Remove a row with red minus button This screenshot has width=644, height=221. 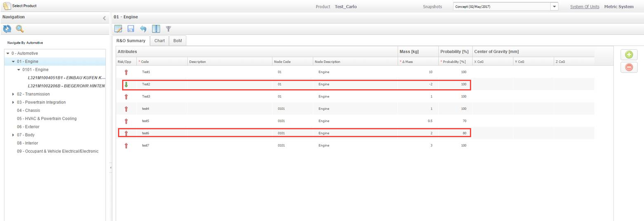[629, 67]
